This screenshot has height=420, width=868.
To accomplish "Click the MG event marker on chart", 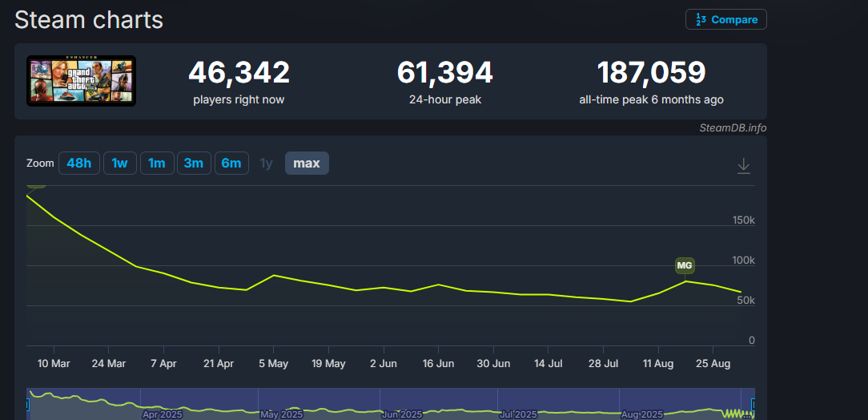I will 684,265.
